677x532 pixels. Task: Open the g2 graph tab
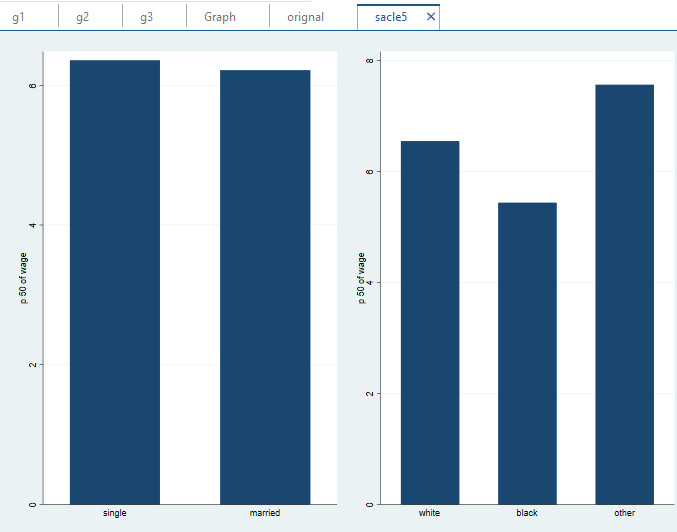click(x=80, y=17)
